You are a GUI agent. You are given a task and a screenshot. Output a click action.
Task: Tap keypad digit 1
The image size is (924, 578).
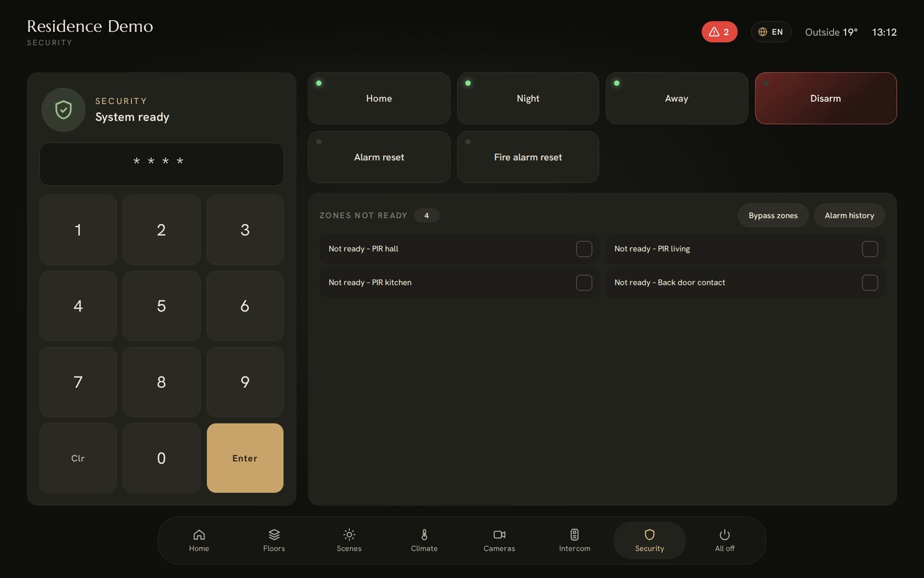point(78,230)
